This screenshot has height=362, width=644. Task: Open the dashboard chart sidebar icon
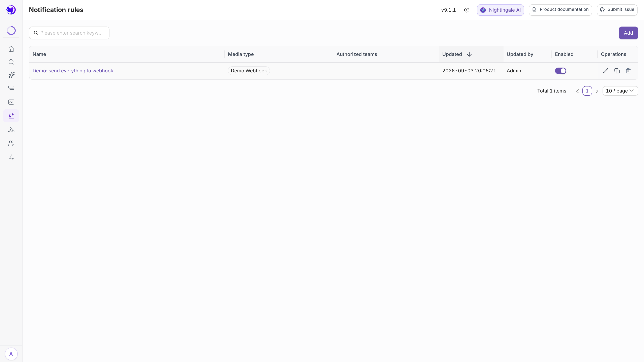tap(11, 102)
